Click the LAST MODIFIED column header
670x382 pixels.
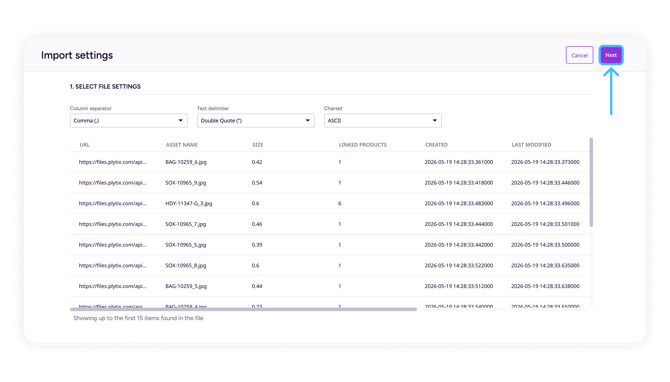pyautogui.click(x=531, y=145)
